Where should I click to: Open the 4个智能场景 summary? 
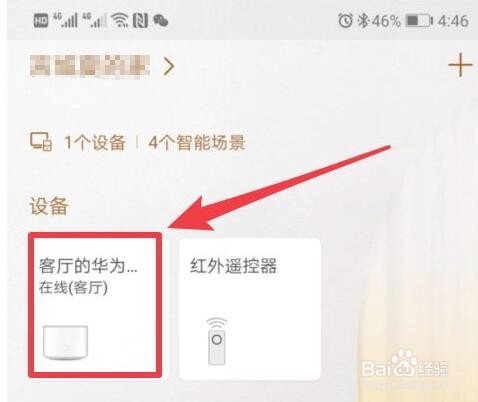click(197, 143)
